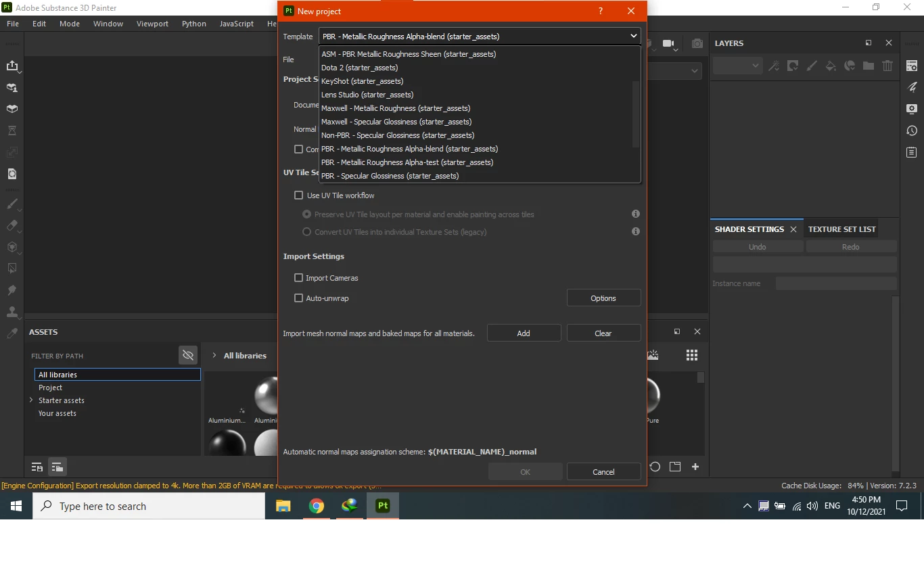Toggle hidden-eye filter button in Assets
The height and width of the screenshot is (585, 924).
pos(188,355)
